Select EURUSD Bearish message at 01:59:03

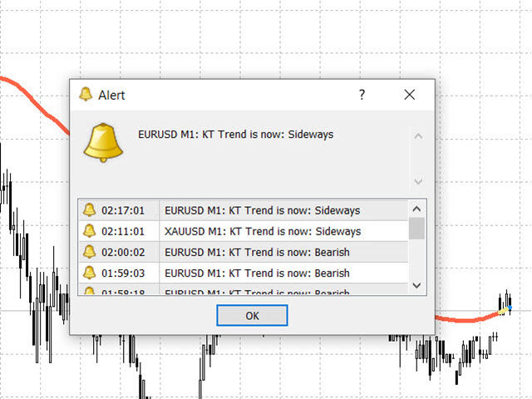coord(257,273)
